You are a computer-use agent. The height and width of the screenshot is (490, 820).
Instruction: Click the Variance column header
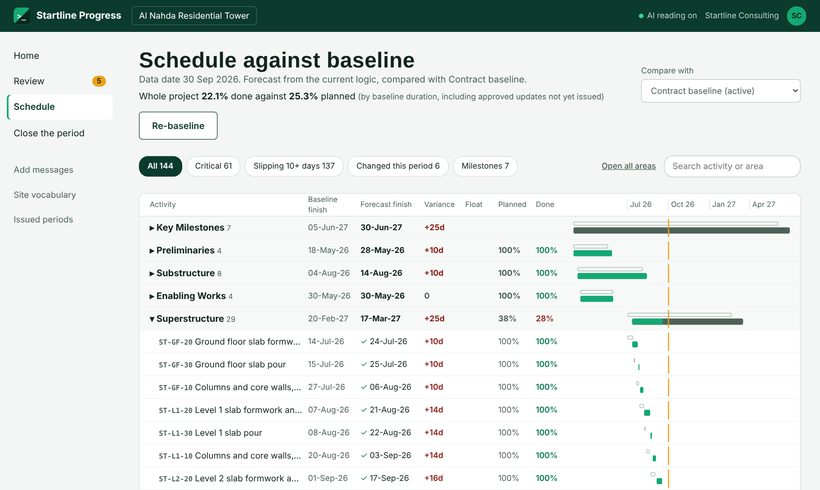coord(439,204)
